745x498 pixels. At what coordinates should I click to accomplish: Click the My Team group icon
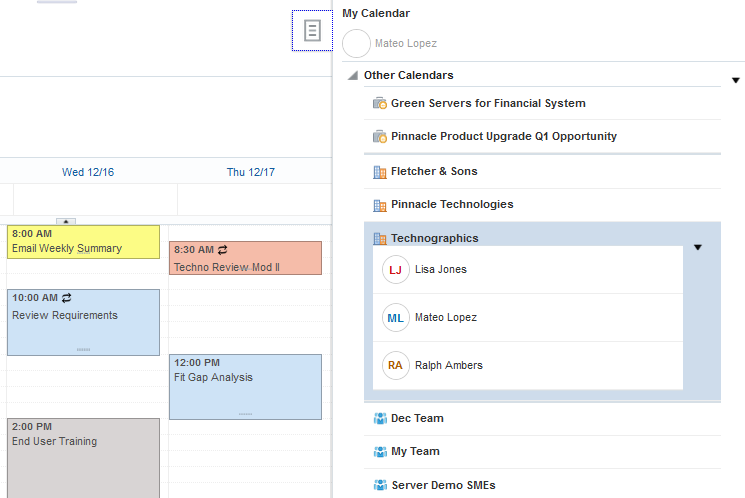pyautogui.click(x=379, y=451)
